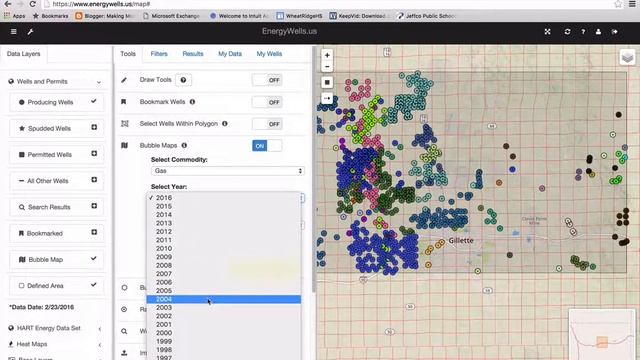This screenshot has width=640, height=360.
Task: Switch to the Results tab
Action: [193, 54]
